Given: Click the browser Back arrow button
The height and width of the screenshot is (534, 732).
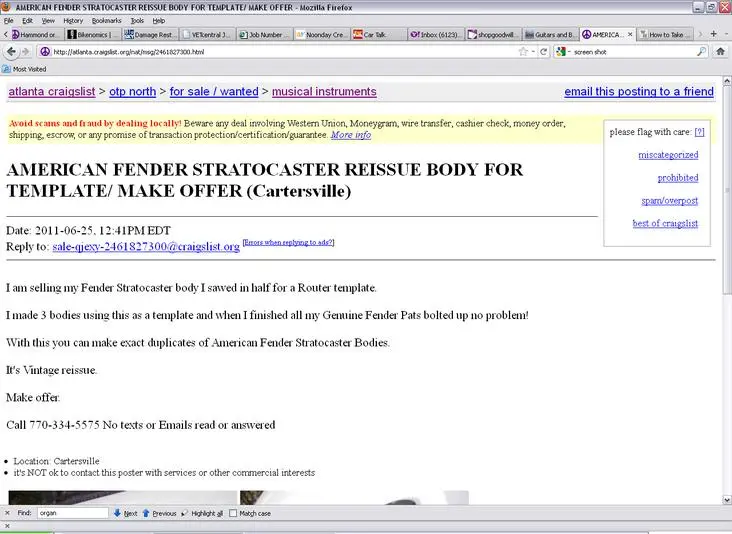Looking at the screenshot, I should [x=11, y=52].
